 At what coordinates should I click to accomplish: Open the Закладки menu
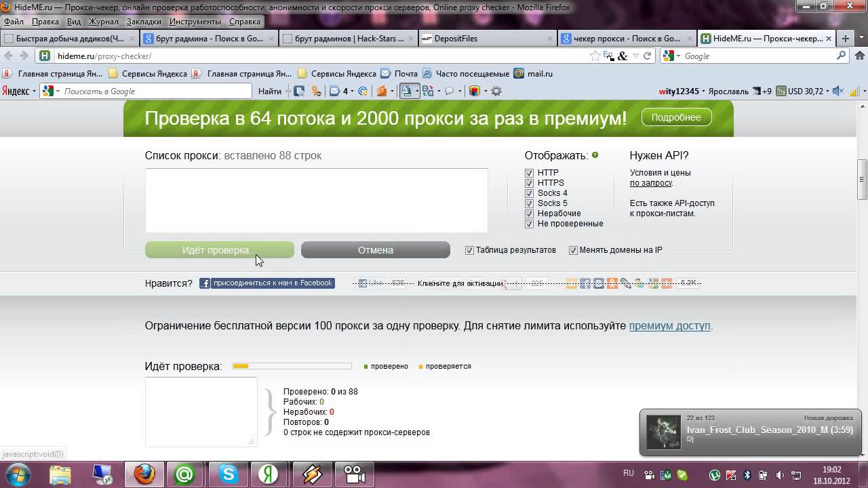click(x=144, y=22)
